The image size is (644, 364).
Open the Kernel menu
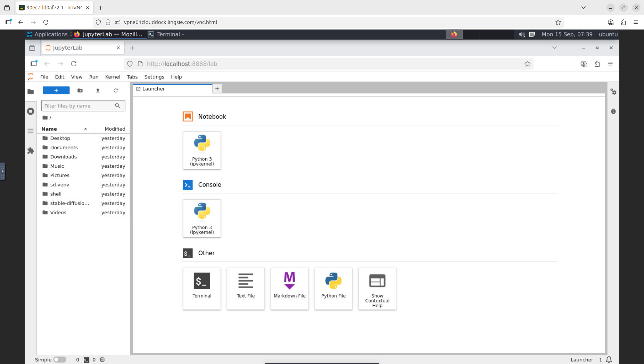pyautogui.click(x=113, y=77)
